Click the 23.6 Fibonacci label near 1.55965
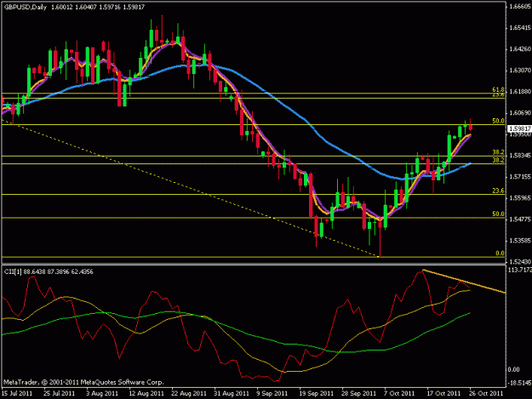532x399 pixels. 498,191
